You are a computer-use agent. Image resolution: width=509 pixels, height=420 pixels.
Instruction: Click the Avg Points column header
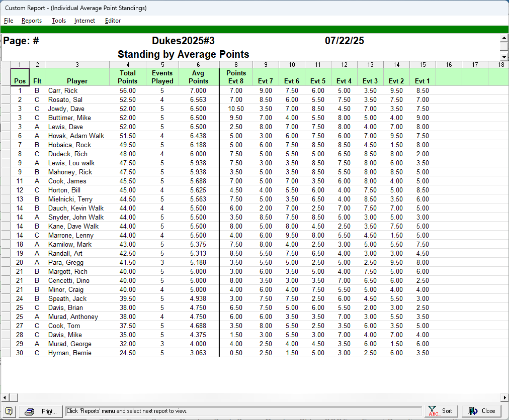coord(198,77)
